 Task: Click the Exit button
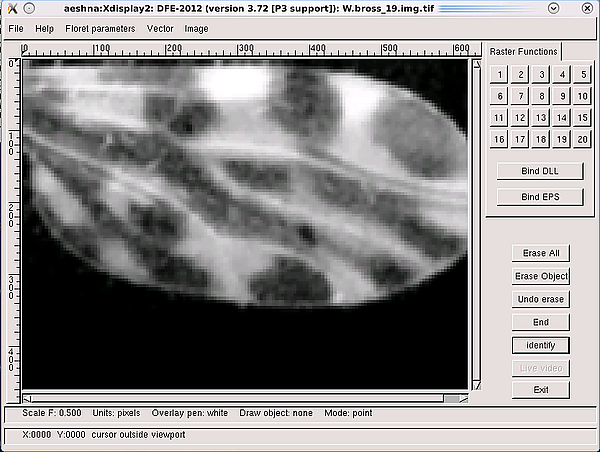point(540,390)
